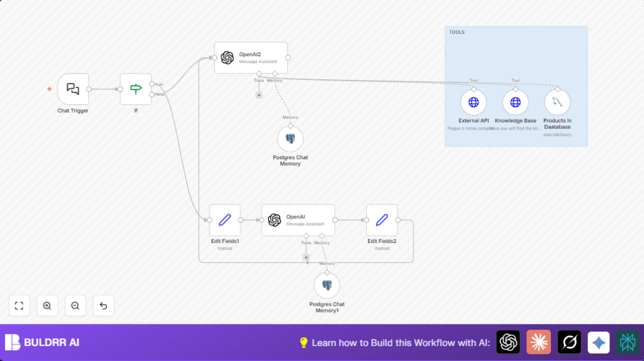
Task: Select Products in Daatabase node
Action: coord(557,103)
